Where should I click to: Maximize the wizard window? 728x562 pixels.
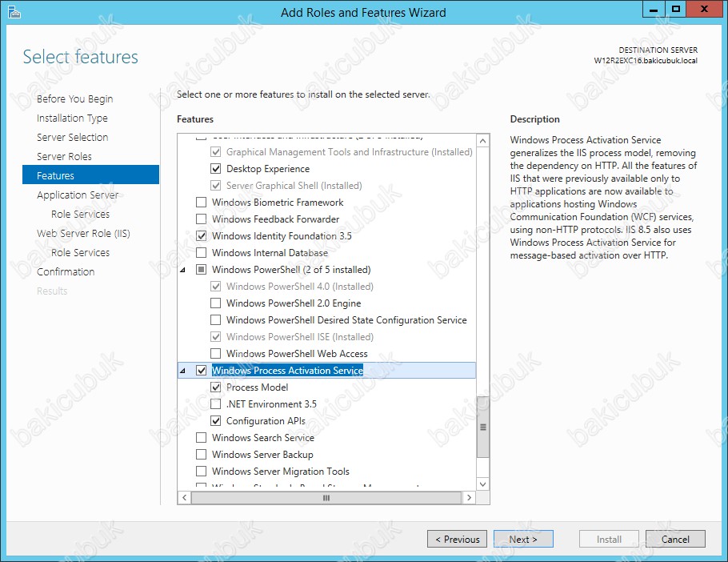[x=676, y=10]
